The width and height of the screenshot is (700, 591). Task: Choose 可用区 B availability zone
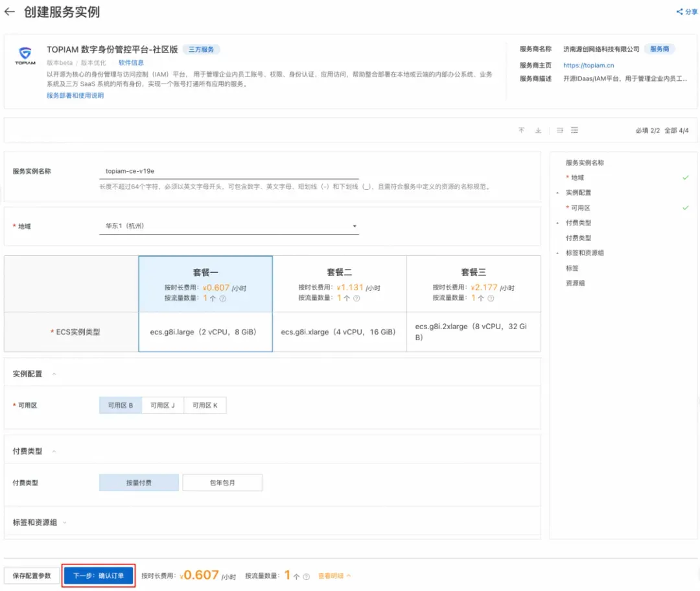[121, 405]
